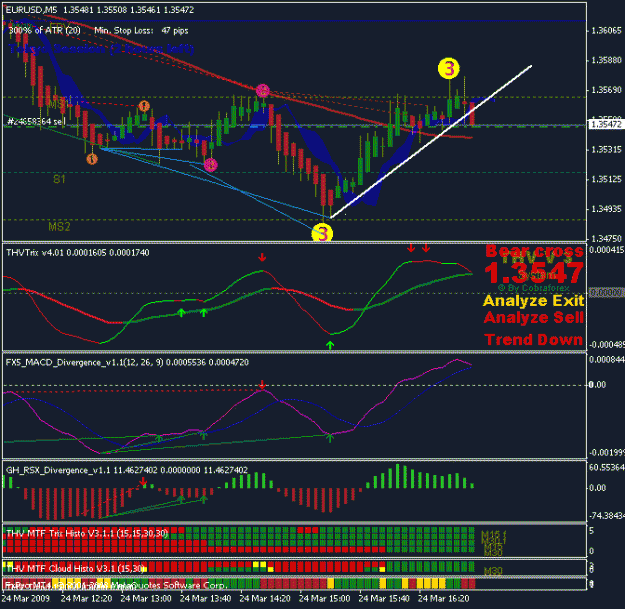Click the 1.34935 price scale value
The width and height of the screenshot is (625, 609).
click(x=606, y=209)
